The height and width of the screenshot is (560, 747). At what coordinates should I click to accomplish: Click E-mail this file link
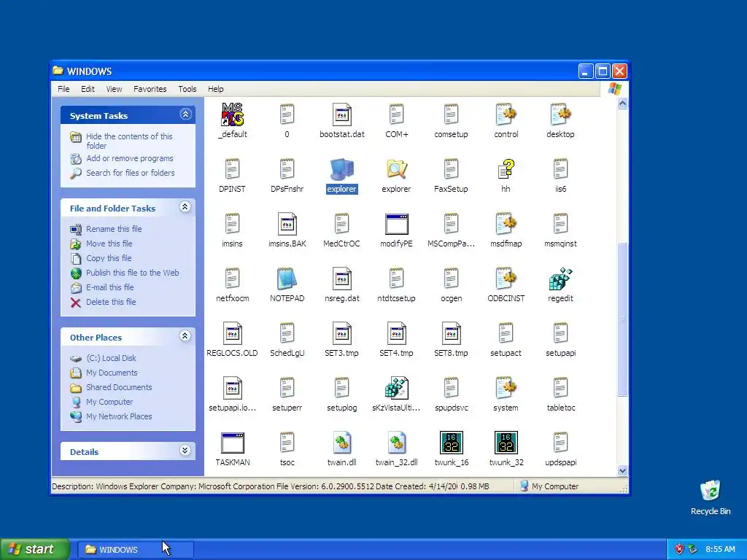point(109,287)
